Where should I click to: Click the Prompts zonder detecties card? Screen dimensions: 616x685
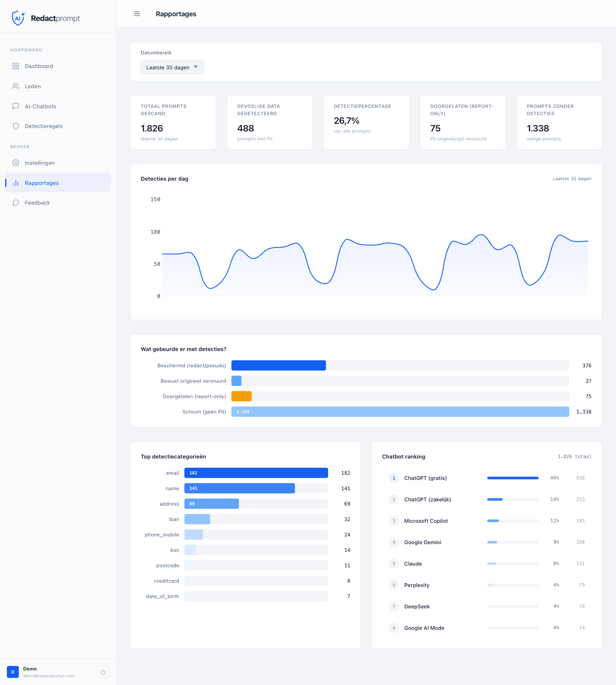[559, 122]
